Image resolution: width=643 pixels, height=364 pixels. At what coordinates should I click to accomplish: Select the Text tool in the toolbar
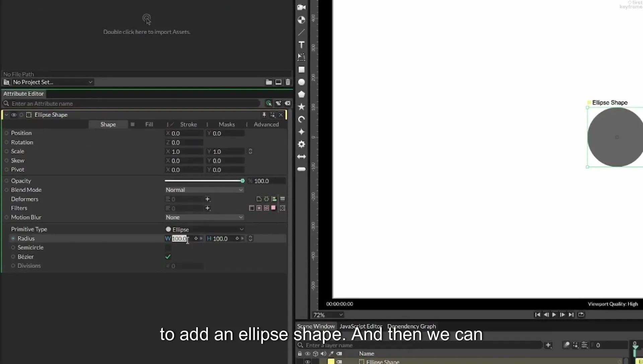[x=301, y=45]
